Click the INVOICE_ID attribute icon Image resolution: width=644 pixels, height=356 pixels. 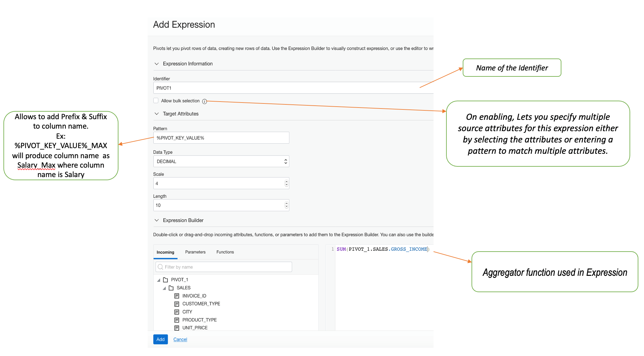(177, 296)
